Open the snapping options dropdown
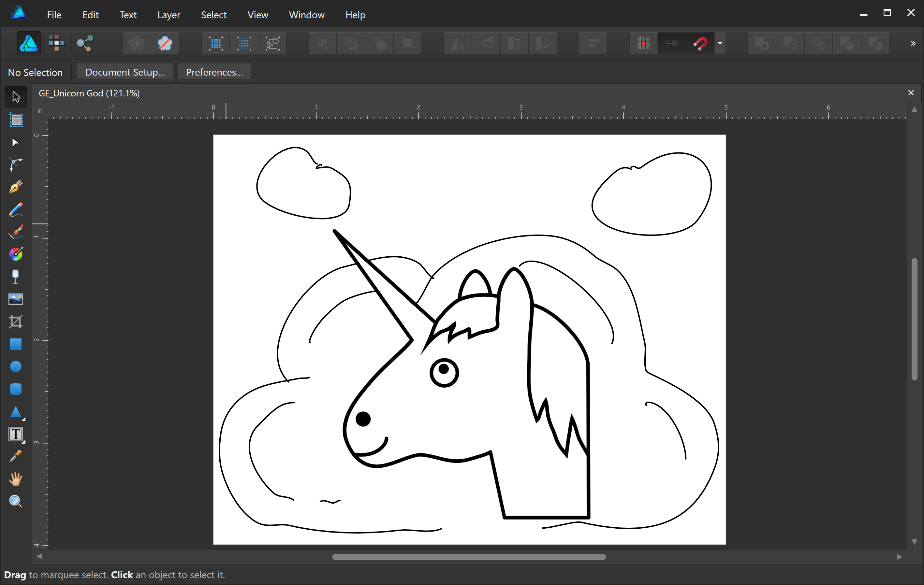The height and width of the screenshot is (585, 924). (720, 43)
